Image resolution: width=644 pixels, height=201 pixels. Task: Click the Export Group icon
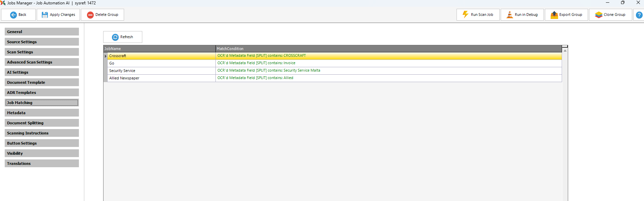point(554,15)
